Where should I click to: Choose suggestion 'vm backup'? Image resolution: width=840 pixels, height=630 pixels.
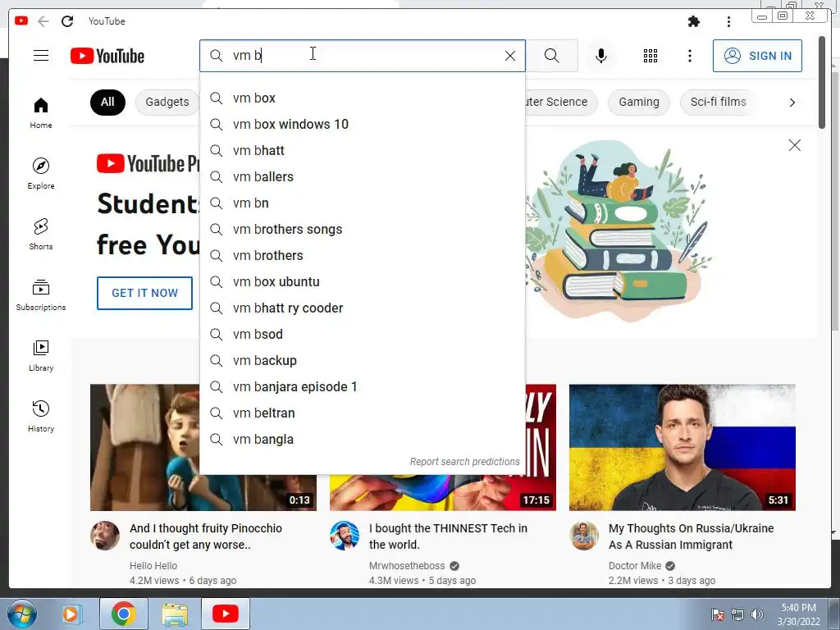click(x=362, y=361)
